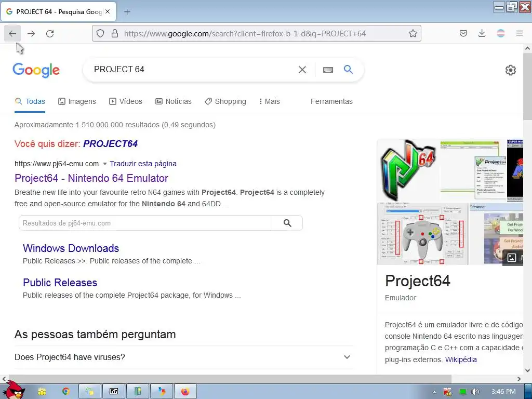Click the vertical scrollbar down arrow
This screenshot has height=399, width=532.
[527, 370]
